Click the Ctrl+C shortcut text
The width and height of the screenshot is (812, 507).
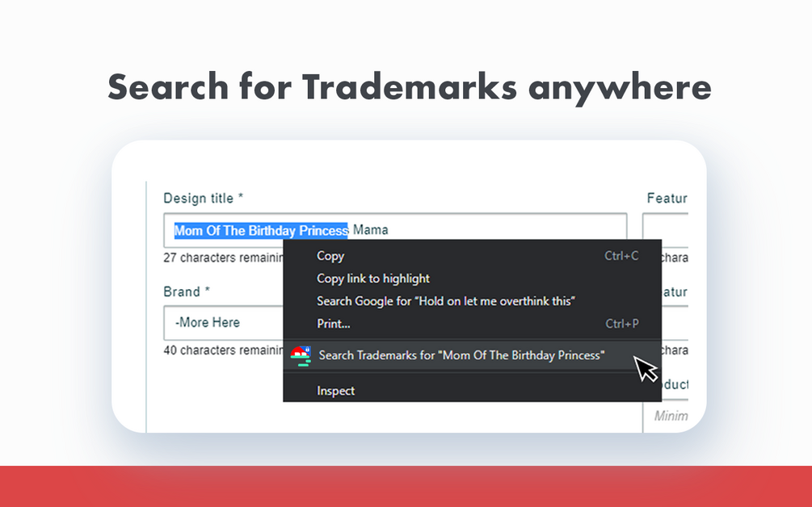tap(621, 256)
